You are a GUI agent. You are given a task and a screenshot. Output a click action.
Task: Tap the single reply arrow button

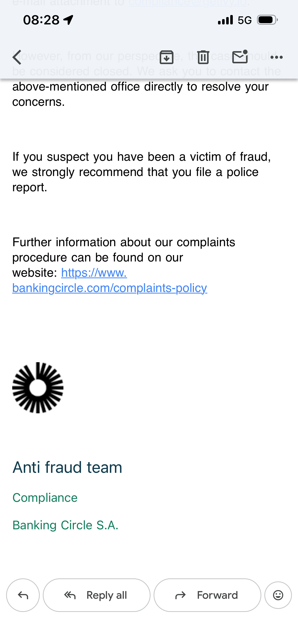23,595
